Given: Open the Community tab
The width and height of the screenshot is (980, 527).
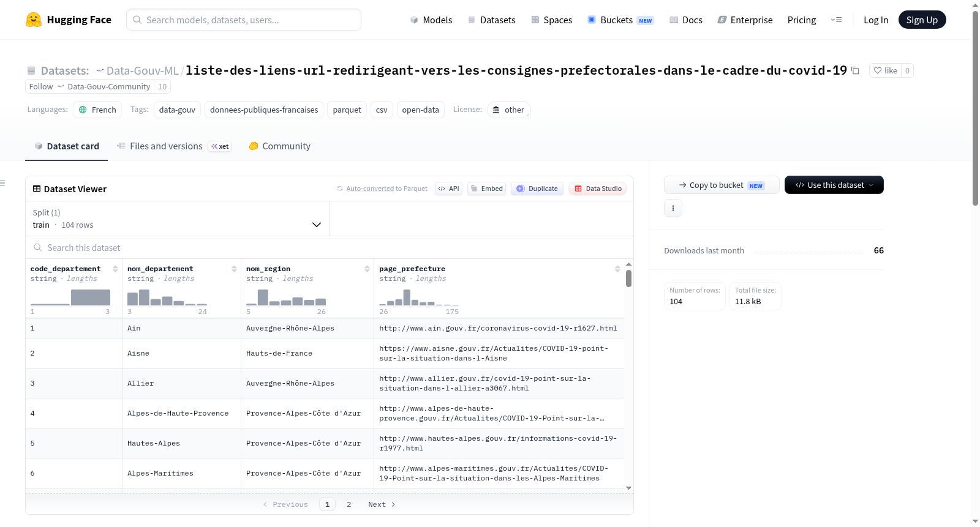Looking at the screenshot, I should click(279, 146).
